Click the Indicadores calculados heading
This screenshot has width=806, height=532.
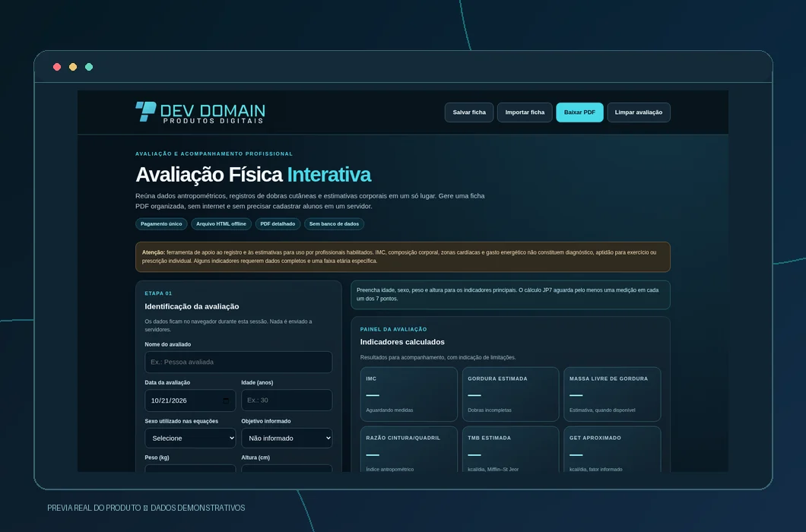402,342
